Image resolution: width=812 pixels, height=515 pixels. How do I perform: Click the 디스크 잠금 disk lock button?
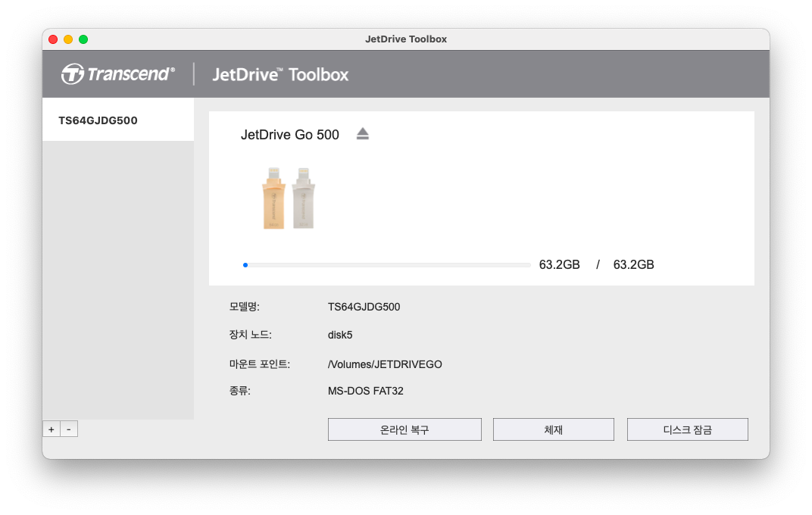coord(687,429)
